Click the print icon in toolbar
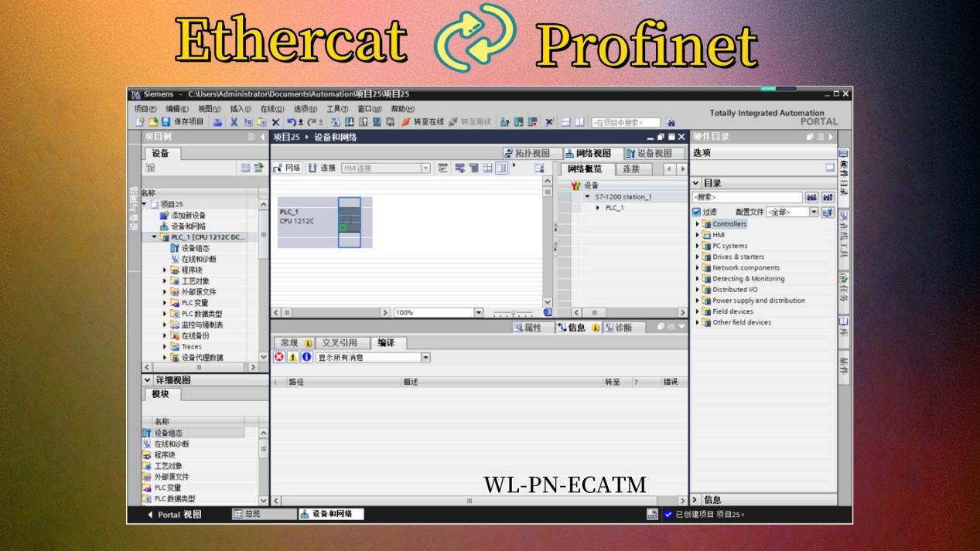The width and height of the screenshot is (980, 551). (218, 121)
